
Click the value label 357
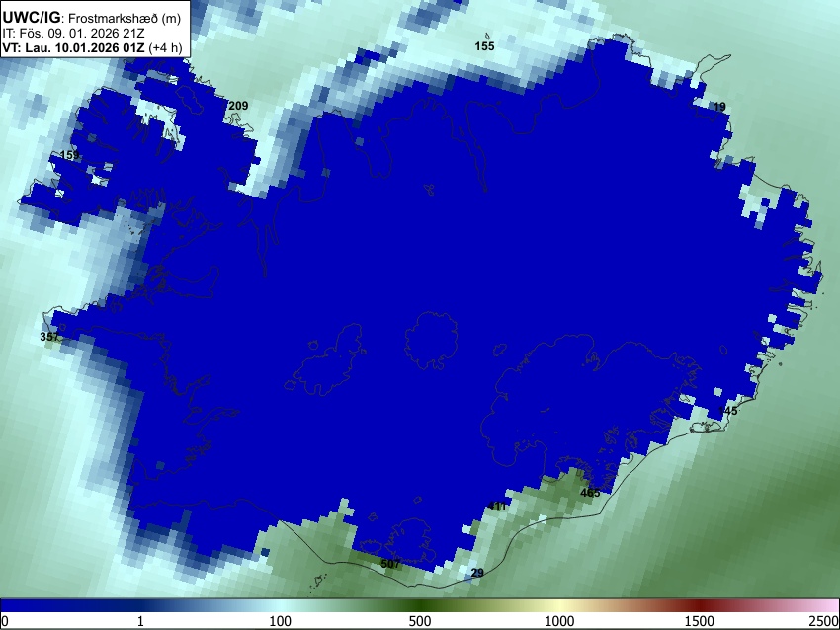[x=49, y=337]
